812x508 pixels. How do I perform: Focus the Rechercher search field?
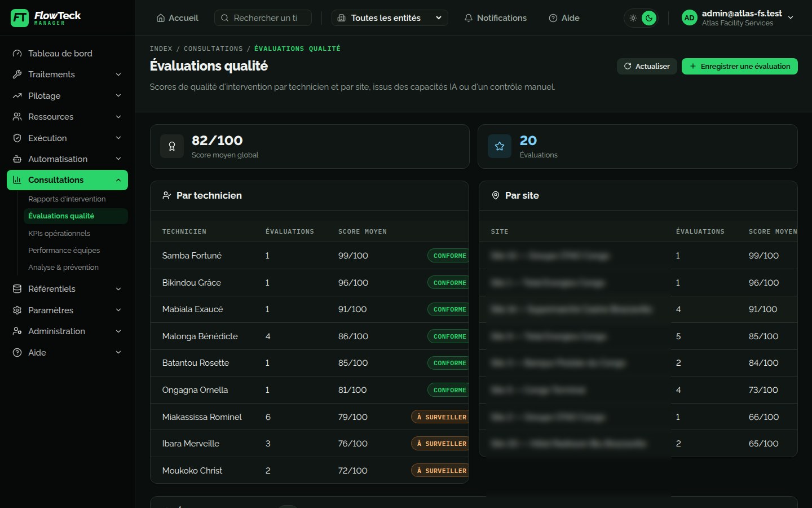point(263,18)
